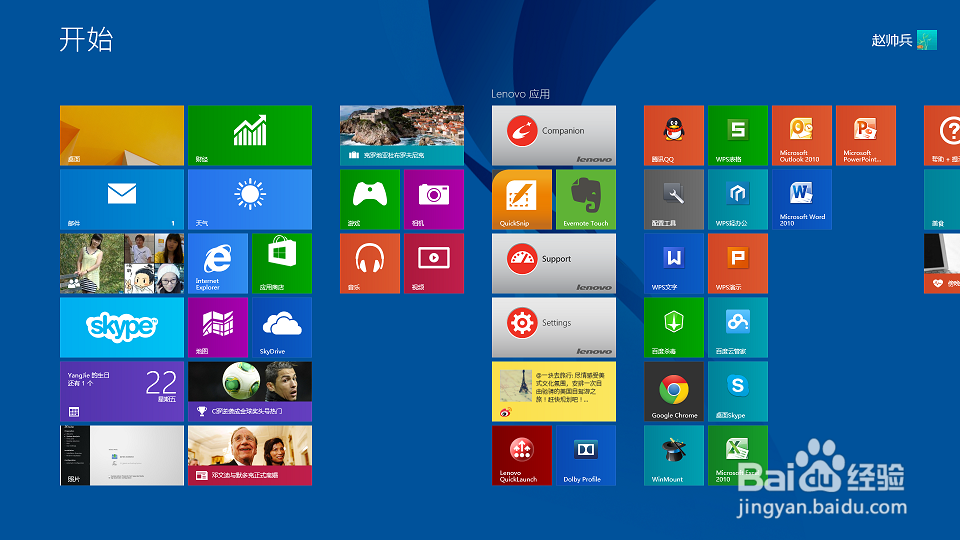The image size is (960, 540).
Task: Launch the Microsoft Word 2010 tile
Action: 801,200
